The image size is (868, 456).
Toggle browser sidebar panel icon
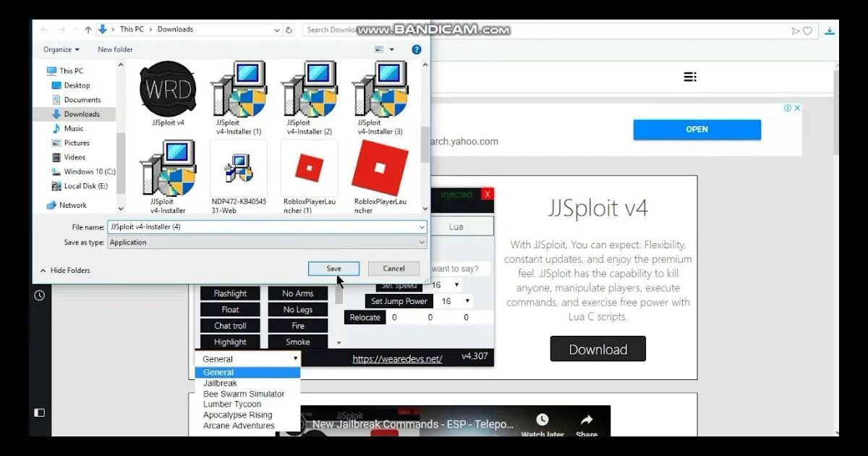[x=39, y=413]
